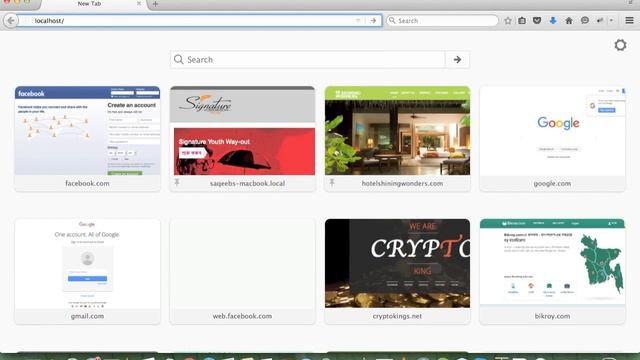Screen dimensions: 640x360
Task: Open a new tab with plus button
Action: (155, 4)
